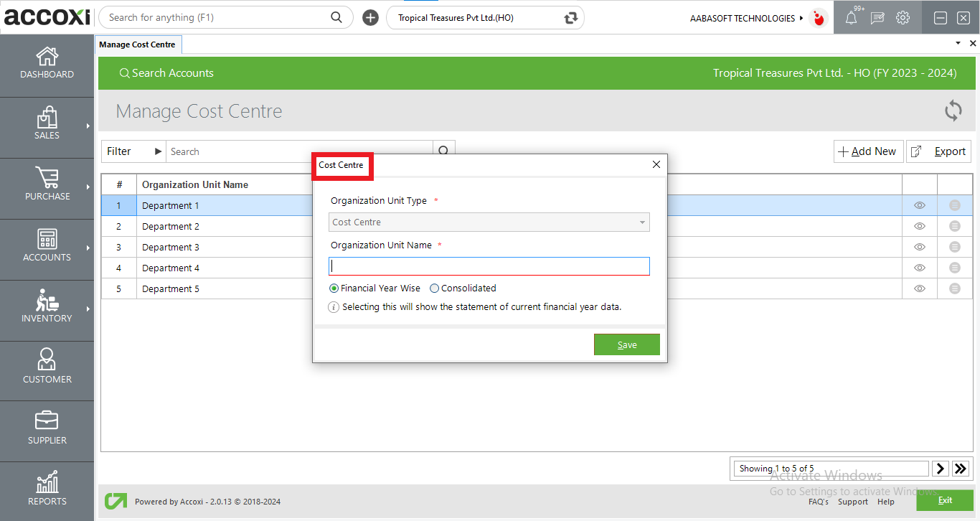The image size is (980, 521).
Task: Save the new Cost Centre
Action: tap(626, 344)
